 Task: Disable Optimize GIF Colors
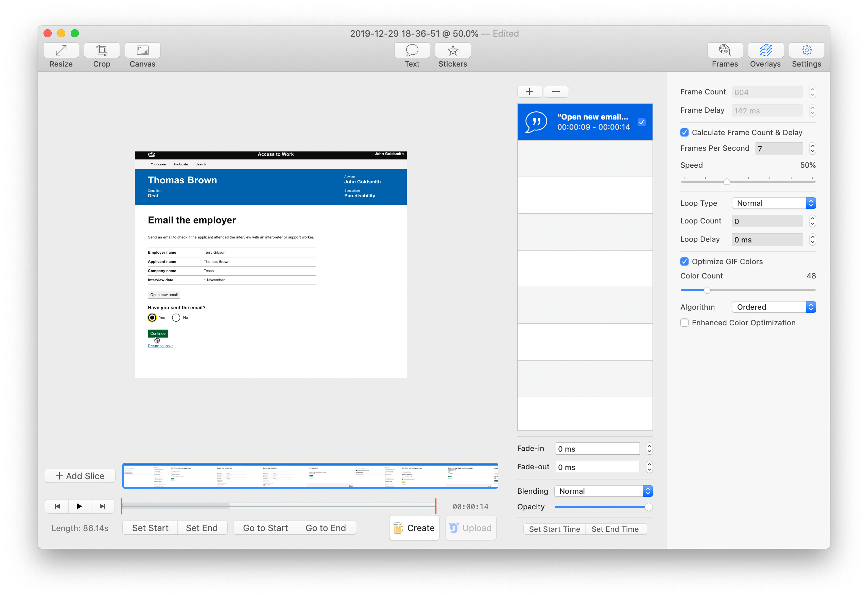coord(684,261)
